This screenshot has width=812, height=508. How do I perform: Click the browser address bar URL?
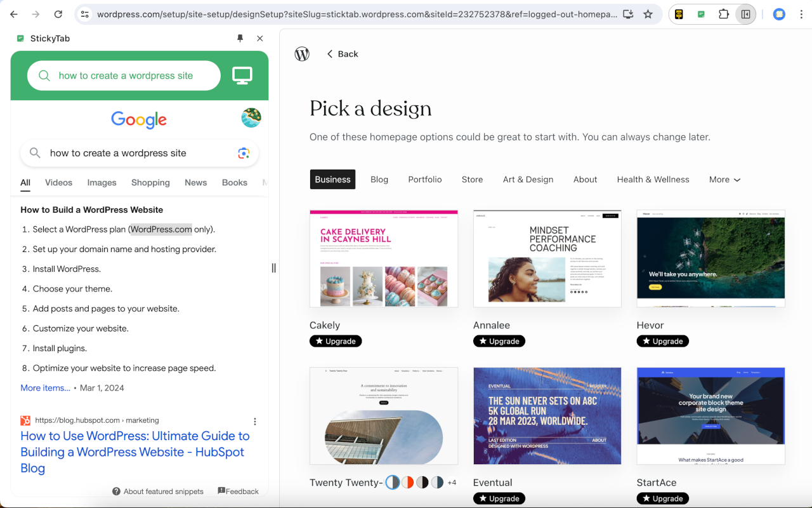[357, 14]
